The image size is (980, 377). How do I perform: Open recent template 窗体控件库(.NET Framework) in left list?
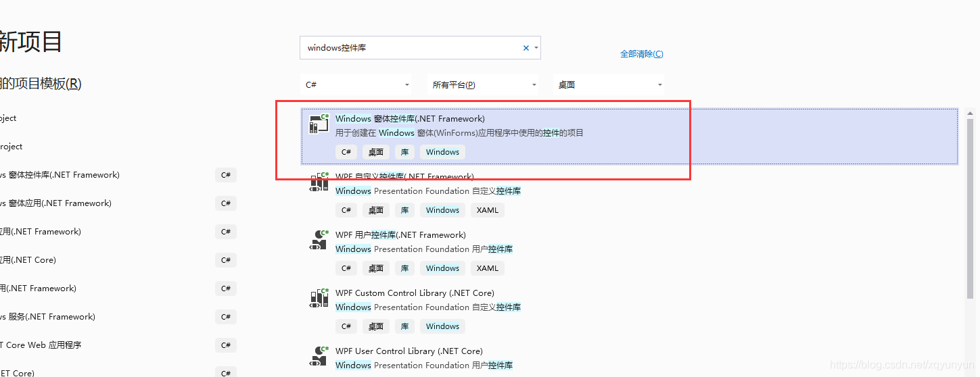[x=60, y=175]
